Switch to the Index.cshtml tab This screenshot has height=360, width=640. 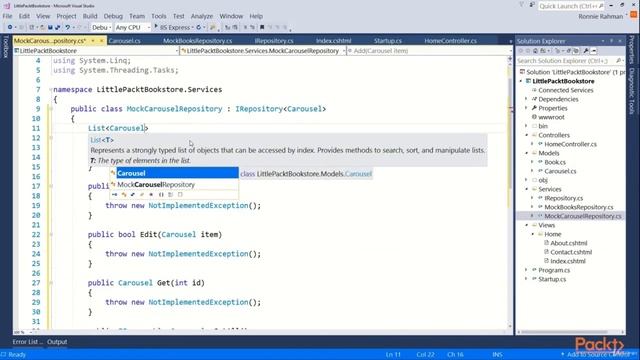[x=333, y=41]
